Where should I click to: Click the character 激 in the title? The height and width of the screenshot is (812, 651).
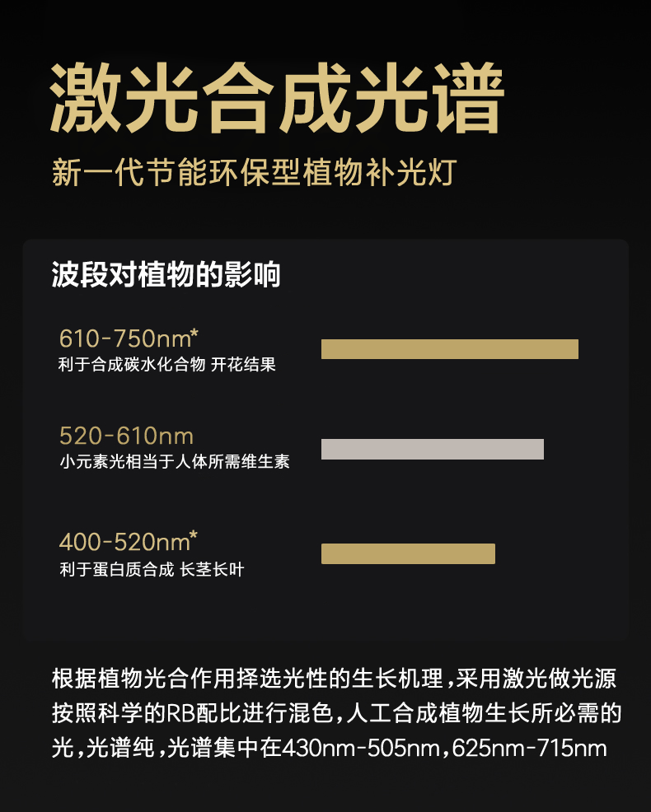87,97
